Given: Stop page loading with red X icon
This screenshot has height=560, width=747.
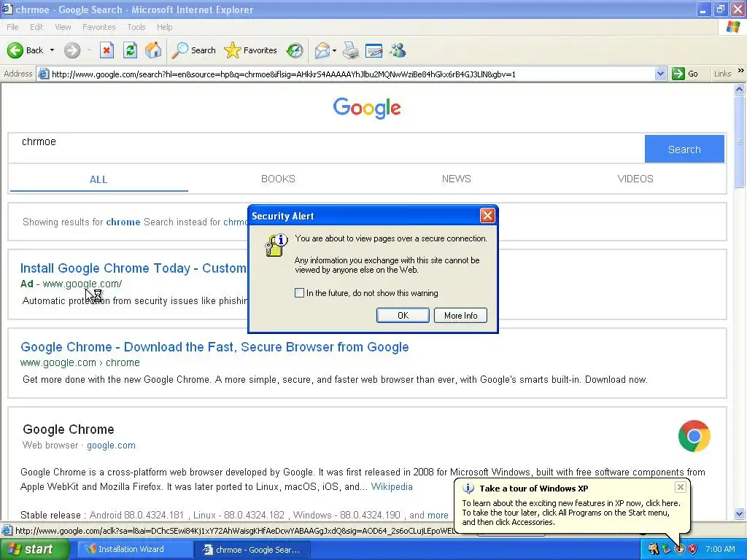Looking at the screenshot, I should coord(107,50).
